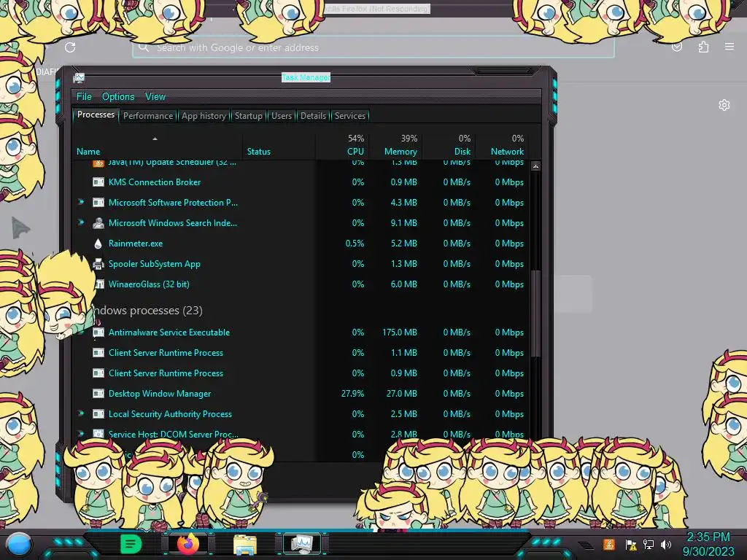Expand the Microsoft Software Protection process
The image size is (747, 560).
coord(81,203)
